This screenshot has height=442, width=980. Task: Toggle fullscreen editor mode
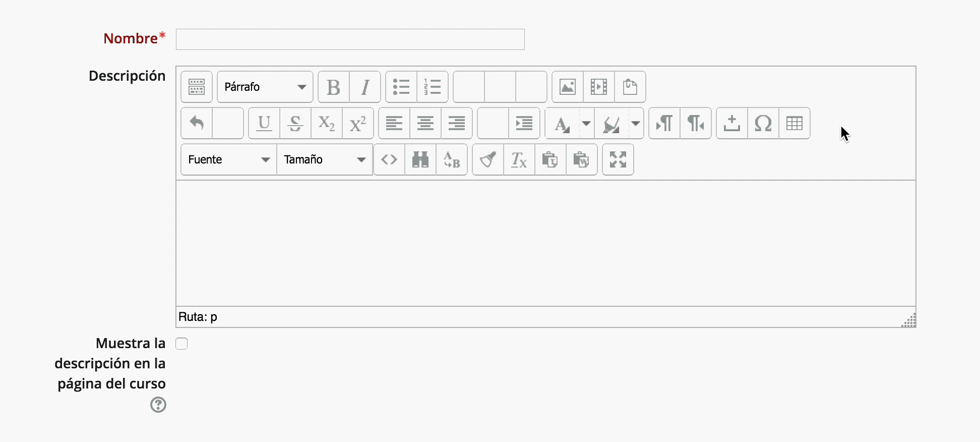point(618,159)
